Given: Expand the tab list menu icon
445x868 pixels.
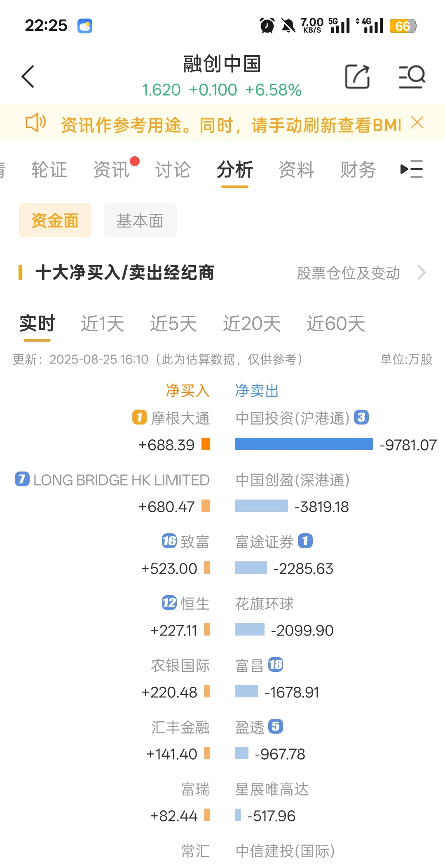Looking at the screenshot, I should [x=412, y=169].
